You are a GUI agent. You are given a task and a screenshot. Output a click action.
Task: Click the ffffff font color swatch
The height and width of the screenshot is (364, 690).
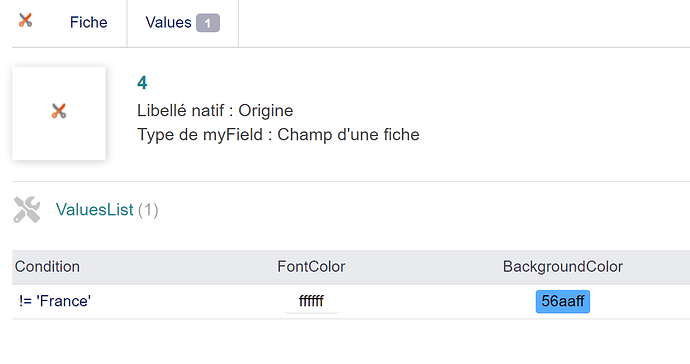pyautogui.click(x=311, y=301)
